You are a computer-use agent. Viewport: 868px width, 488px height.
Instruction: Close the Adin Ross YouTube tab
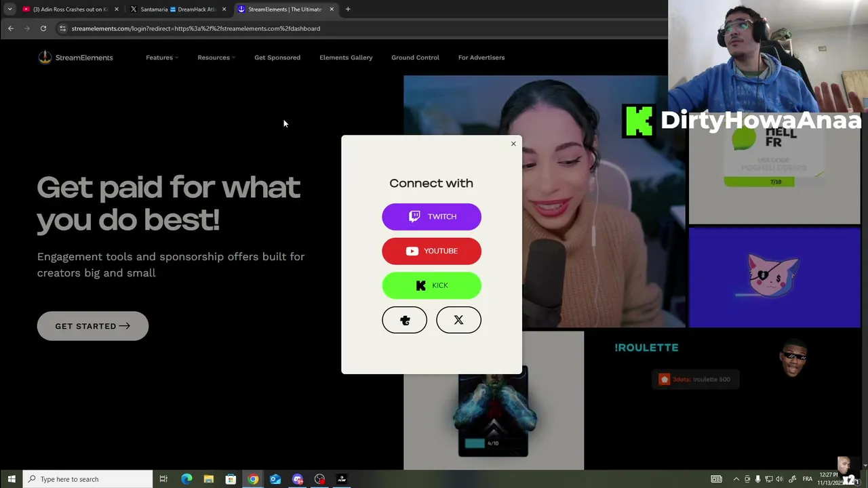click(x=117, y=9)
